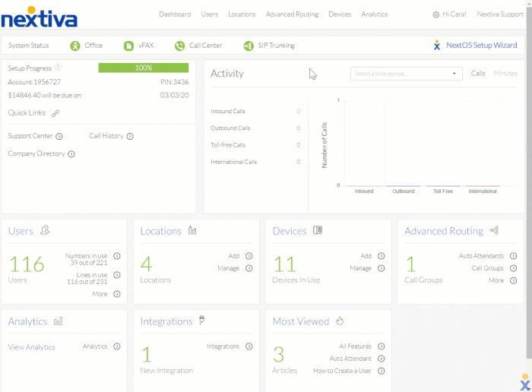
Task: Click the 116 Users count
Action: click(27, 264)
